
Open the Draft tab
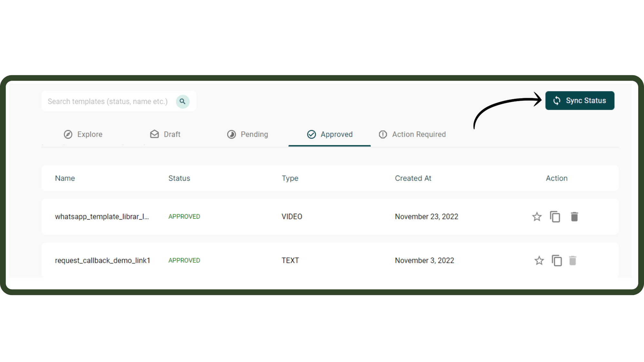point(165,134)
